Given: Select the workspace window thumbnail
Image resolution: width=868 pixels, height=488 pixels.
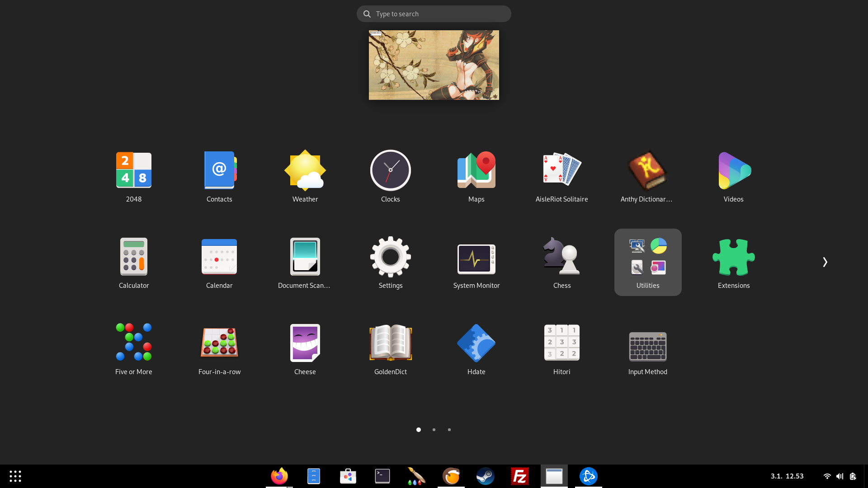Looking at the screenshot, I should coord(434,65).
